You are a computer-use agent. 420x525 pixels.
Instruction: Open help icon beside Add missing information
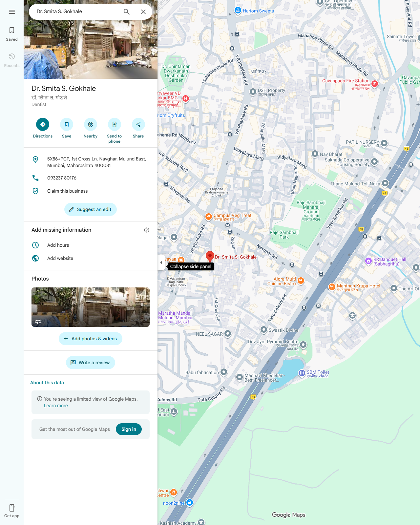pos(147,230)
